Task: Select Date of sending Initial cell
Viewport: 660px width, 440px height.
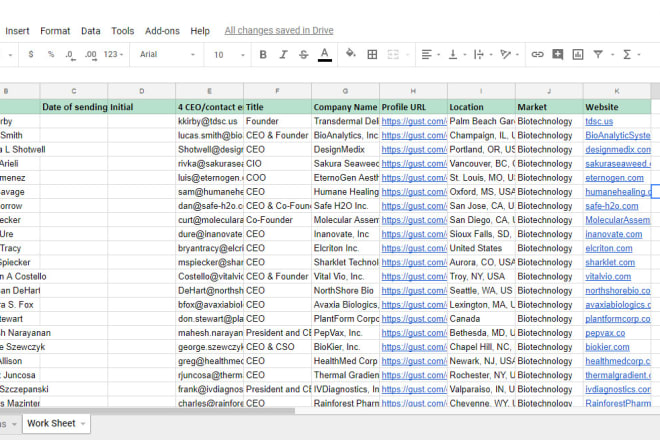Action: click(x=74, y=107)
